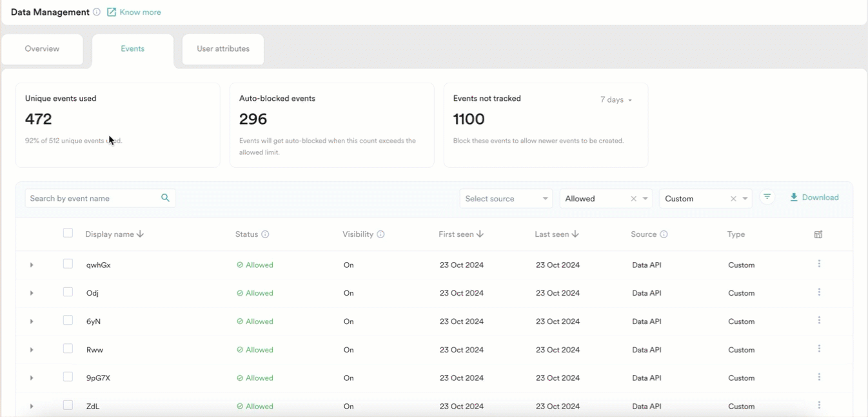Click the Auto-blocked events card

(332, 125)
